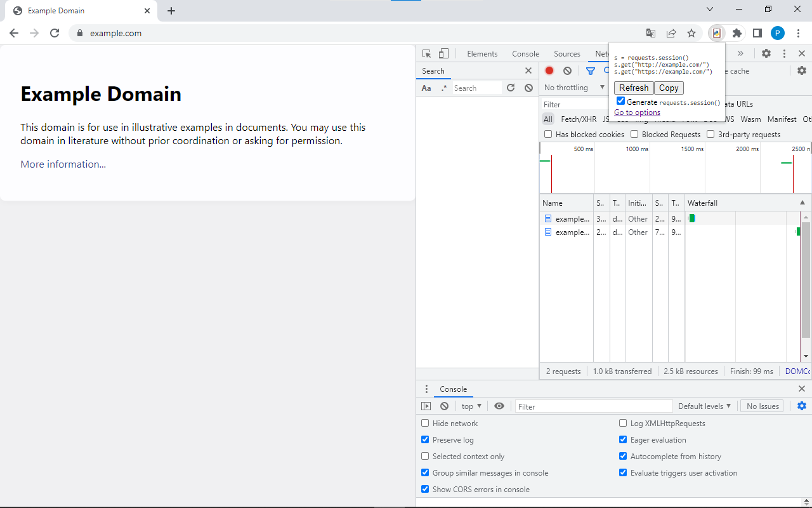The image size is (812, 508).
Task: Reload the example.com page
Action: point(55,33)
